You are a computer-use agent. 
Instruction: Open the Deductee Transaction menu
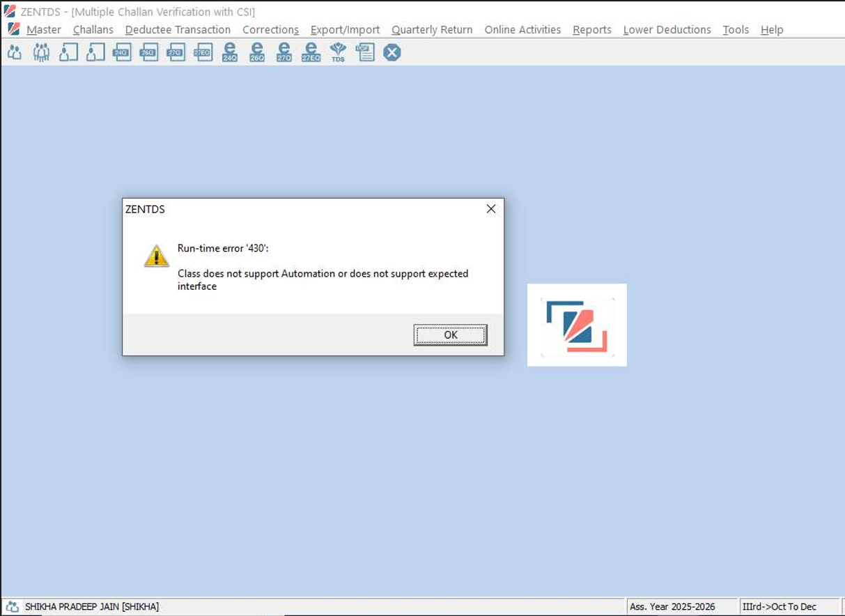click(178, 29)
